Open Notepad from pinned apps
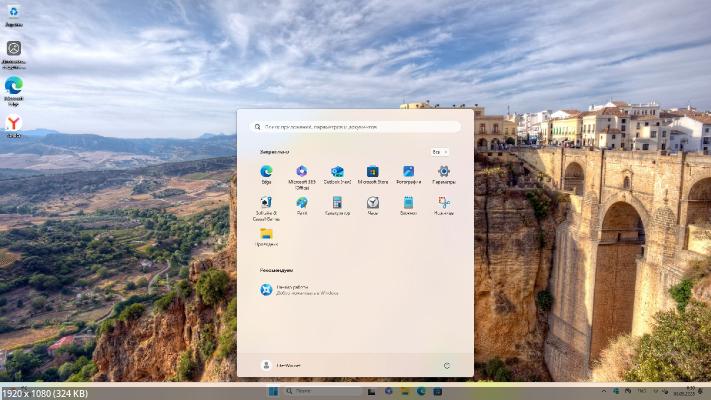Screen dimensions: 711x400 click(408, 203)
